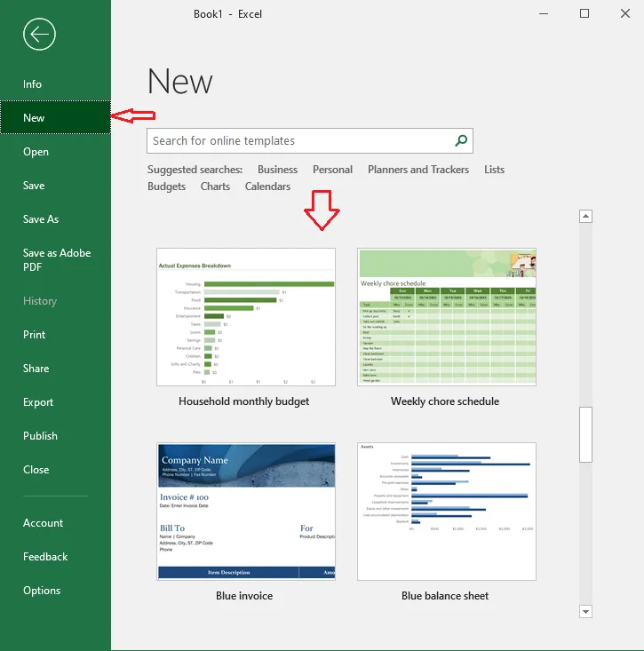Click the Business suggested search
The height and width of the screenshot is (651, 644).
point(277,170)
